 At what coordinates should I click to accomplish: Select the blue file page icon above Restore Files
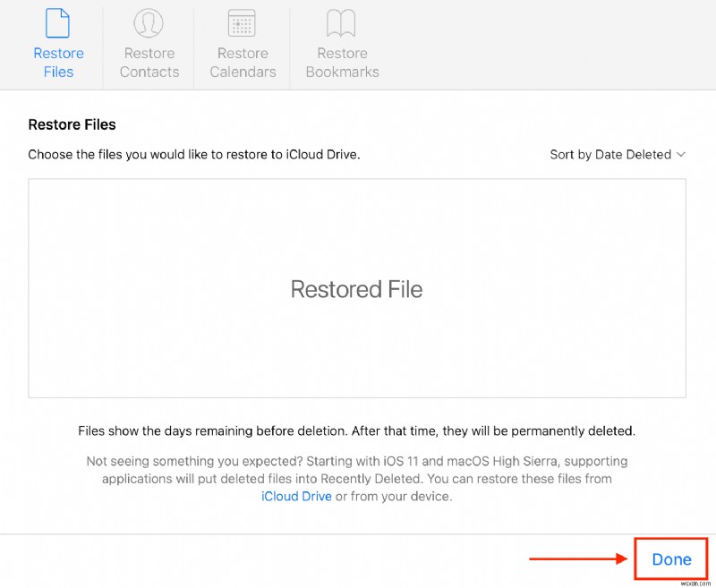tap(58, 23)
